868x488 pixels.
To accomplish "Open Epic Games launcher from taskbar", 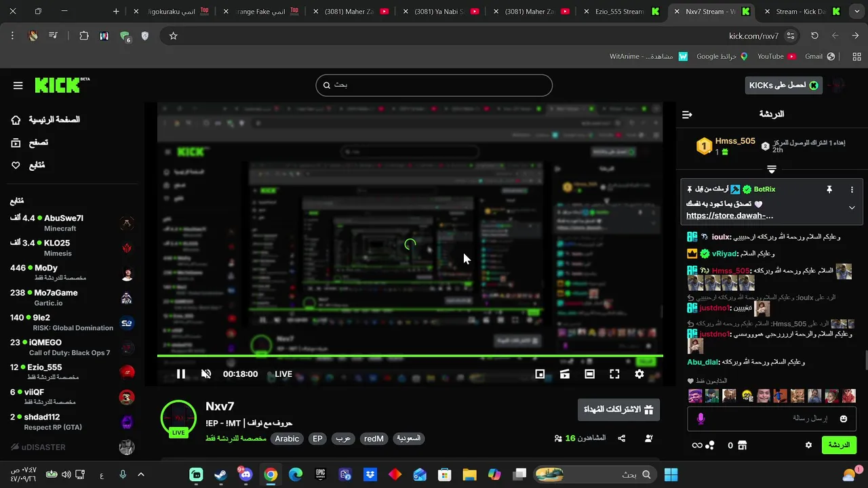I will coord(320,474).
